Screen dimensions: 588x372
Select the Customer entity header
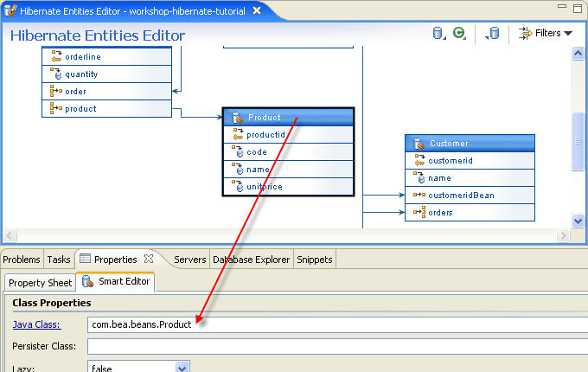[x=470, y=144]
